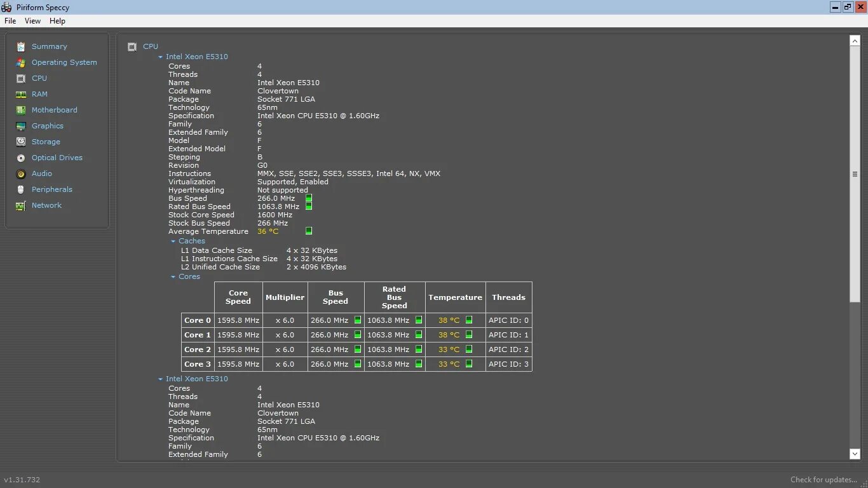
Task: Click the Core Speed column header
Action: click(238, 297)
